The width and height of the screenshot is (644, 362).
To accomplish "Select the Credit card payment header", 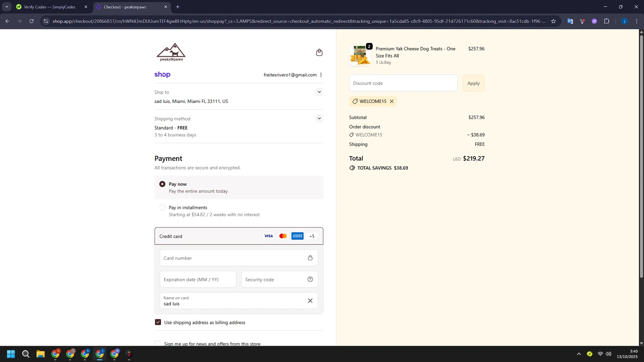I will tap(239, 236).
